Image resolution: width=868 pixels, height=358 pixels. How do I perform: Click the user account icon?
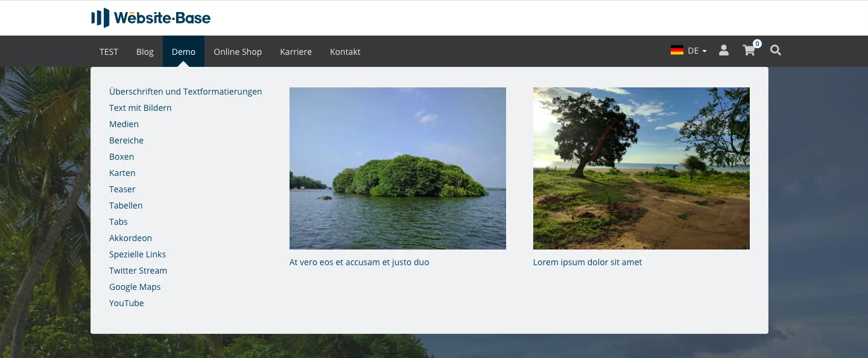coord(723,51)
